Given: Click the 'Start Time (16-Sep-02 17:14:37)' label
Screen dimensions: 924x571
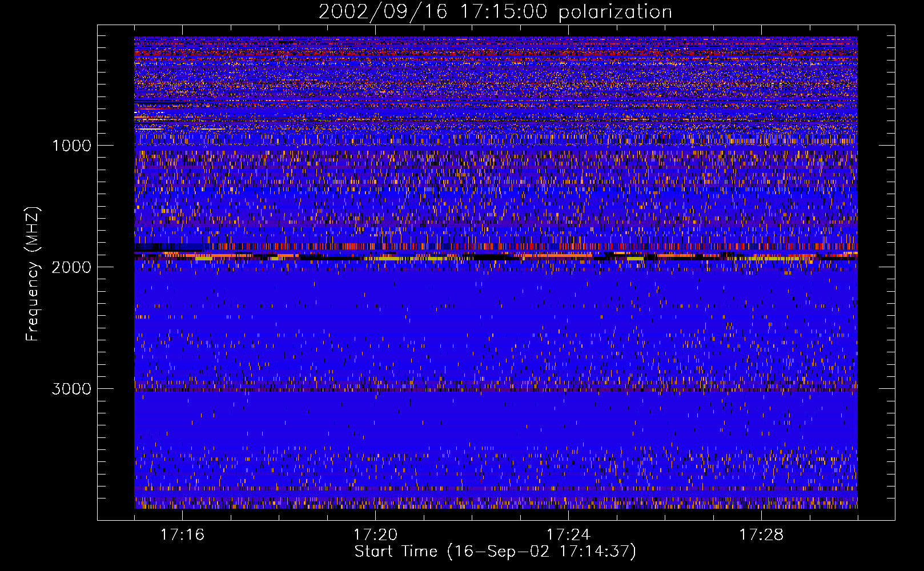Looking at the screenshot, I should pyautogui.click(x=495, y=552).
